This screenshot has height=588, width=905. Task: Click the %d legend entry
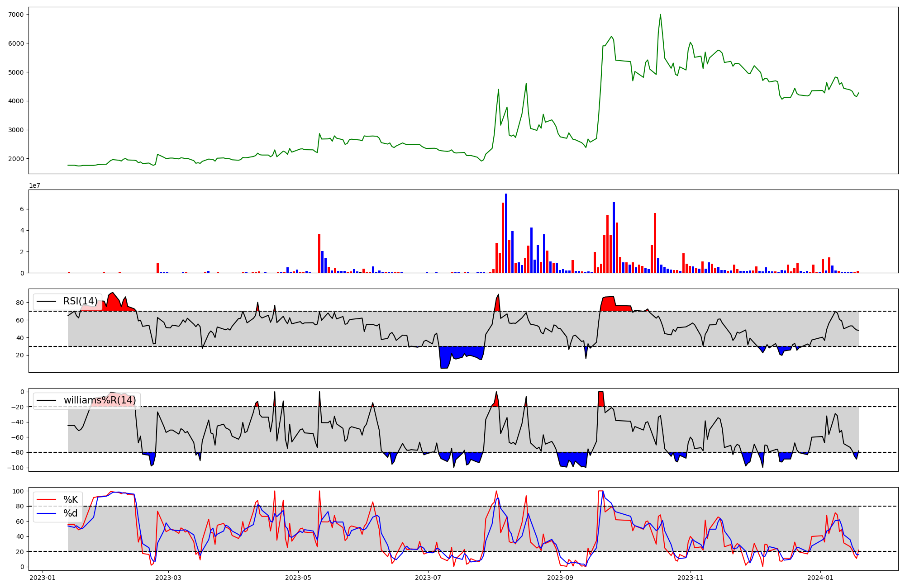71,513
